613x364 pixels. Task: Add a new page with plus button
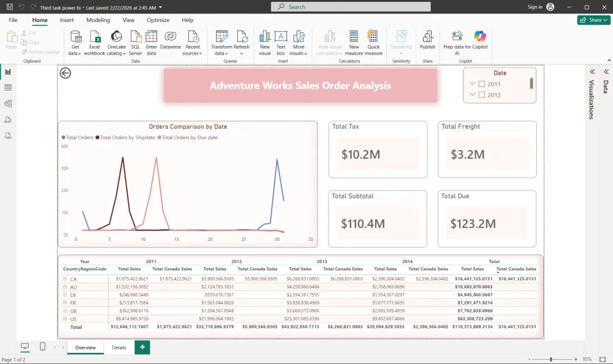142,347
